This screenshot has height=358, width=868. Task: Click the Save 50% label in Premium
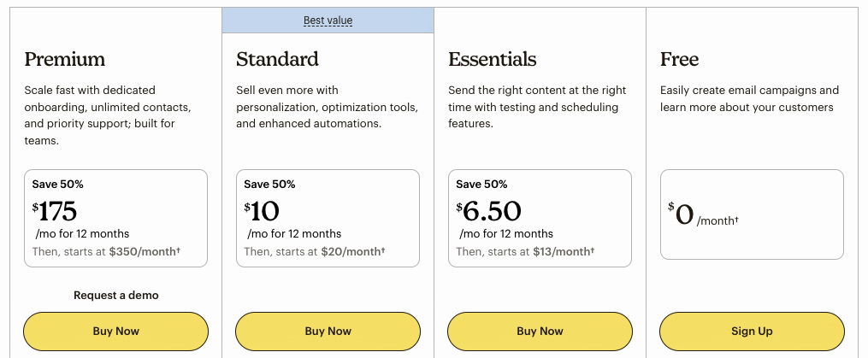coord(58,185)
